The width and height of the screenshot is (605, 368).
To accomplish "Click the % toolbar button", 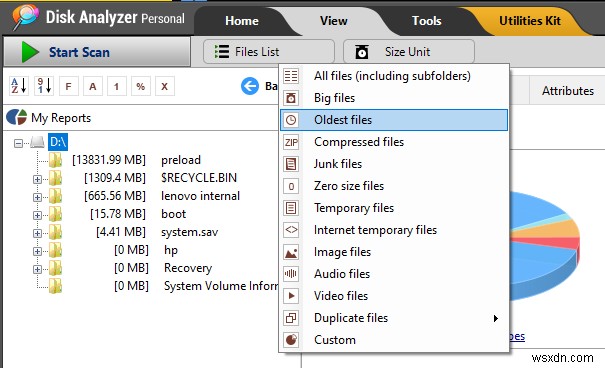I will [140, 86].
